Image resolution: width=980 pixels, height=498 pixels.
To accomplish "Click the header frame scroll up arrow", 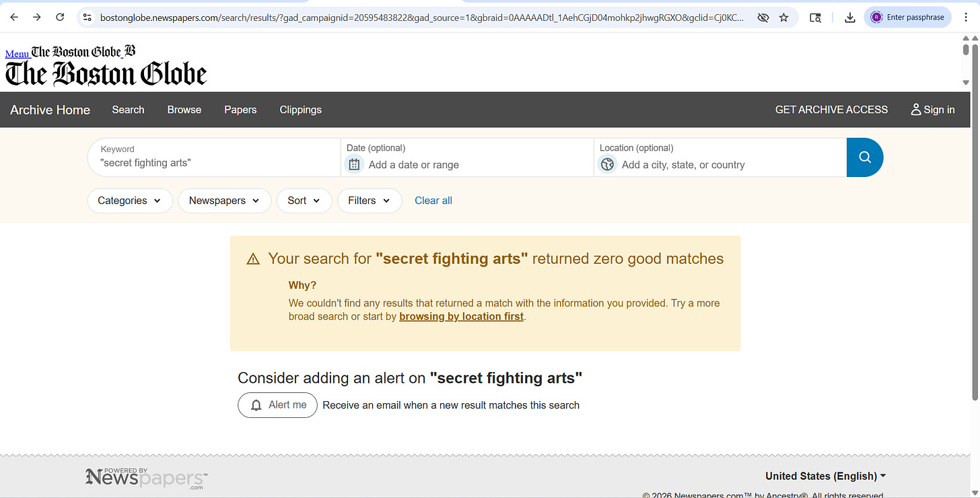I will [967, 38].
